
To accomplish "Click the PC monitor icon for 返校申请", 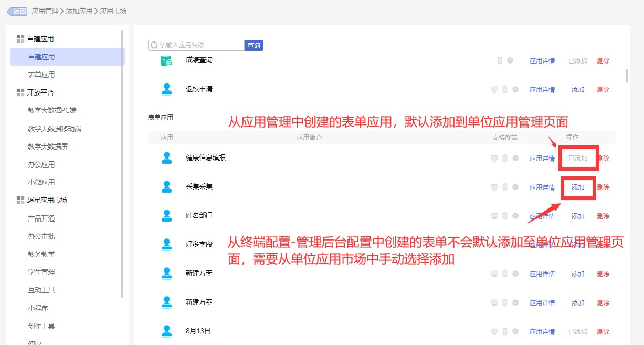I will [494, 89].
